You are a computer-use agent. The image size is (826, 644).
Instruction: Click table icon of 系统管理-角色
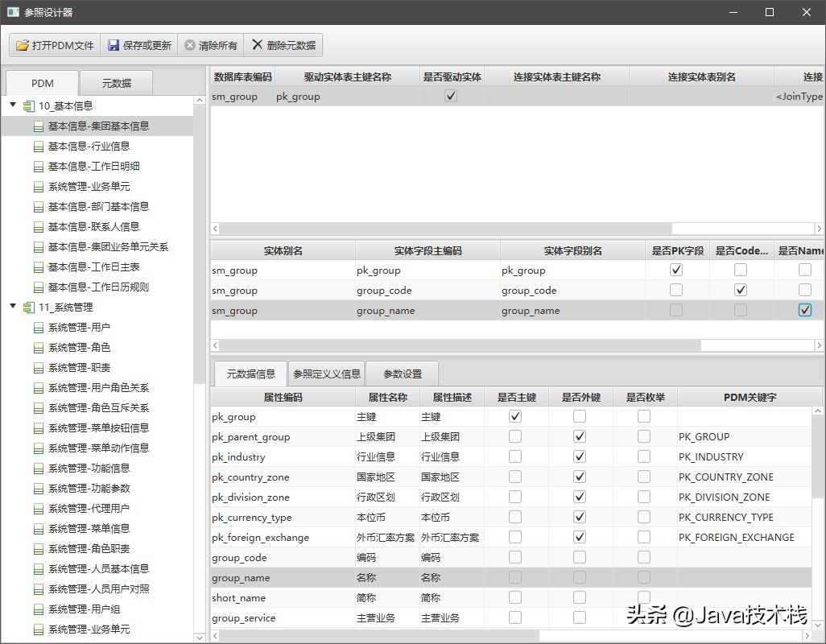39,348
